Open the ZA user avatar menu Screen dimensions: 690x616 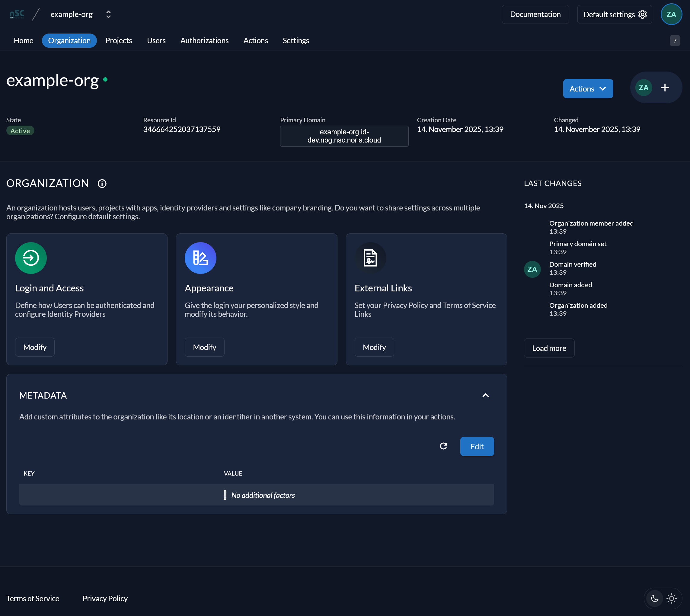pyautogui.click(x=671, y=14)
